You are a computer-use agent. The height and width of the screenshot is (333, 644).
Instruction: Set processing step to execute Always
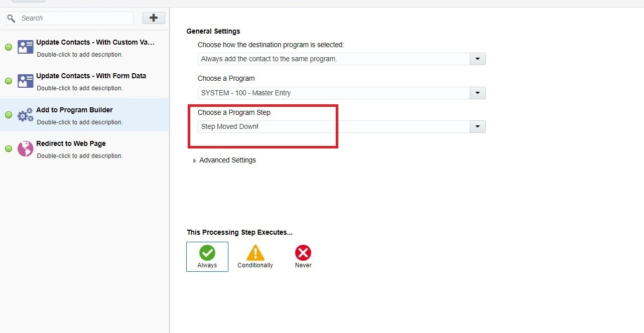coord(207,256)
